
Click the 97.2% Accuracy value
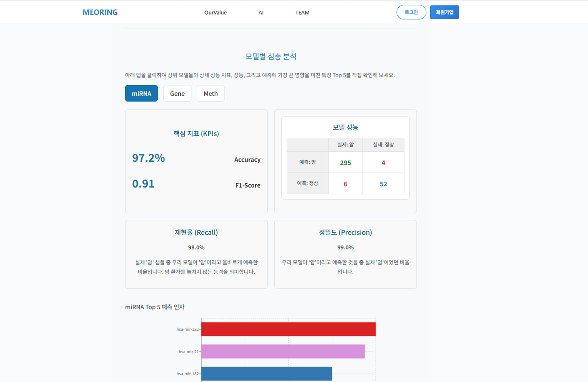148,158
